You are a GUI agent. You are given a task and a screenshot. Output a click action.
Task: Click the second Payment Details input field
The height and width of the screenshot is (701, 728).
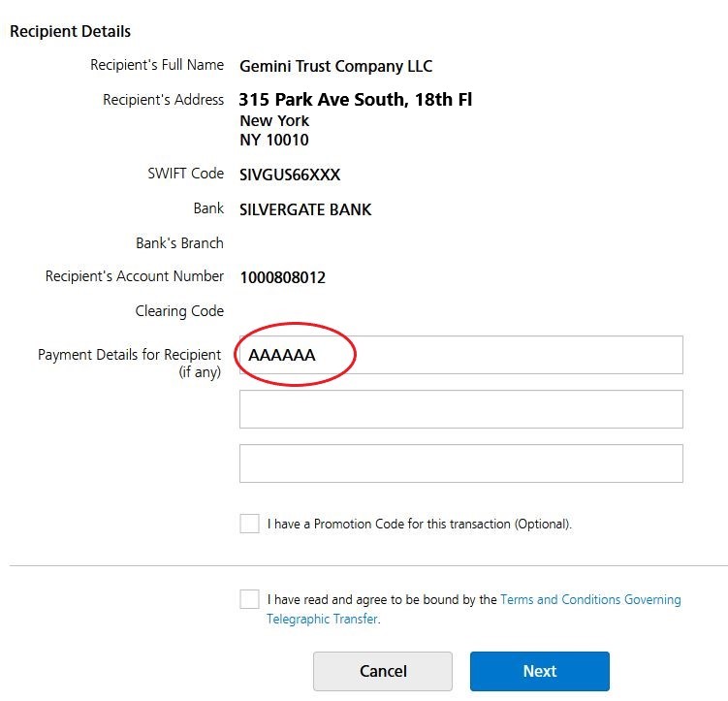[x=460, y=409]
